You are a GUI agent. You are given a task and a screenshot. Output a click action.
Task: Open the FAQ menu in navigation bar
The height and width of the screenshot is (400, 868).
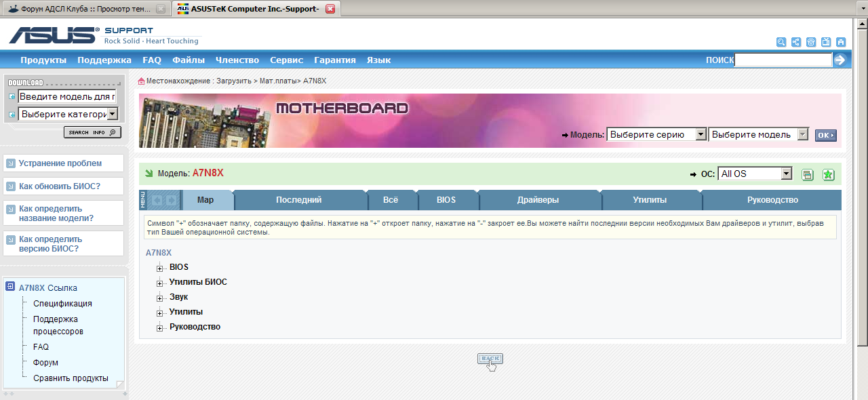point(152,60)
